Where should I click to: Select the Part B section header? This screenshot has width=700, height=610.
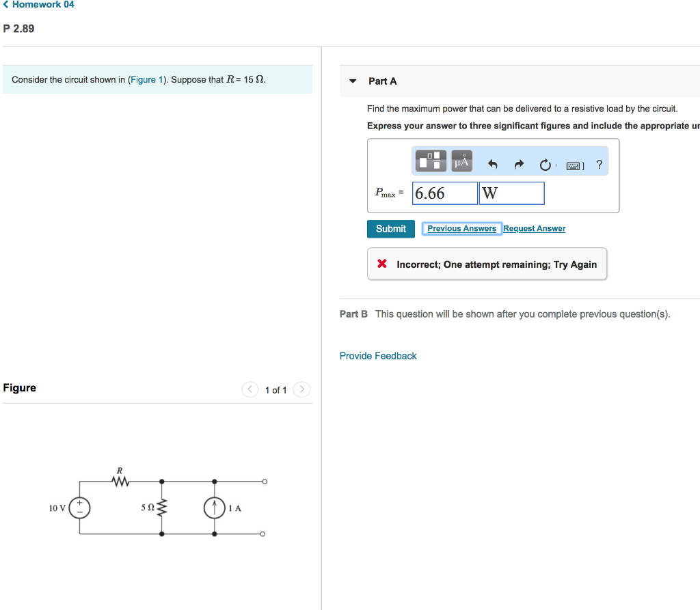[x=353, y=314]
